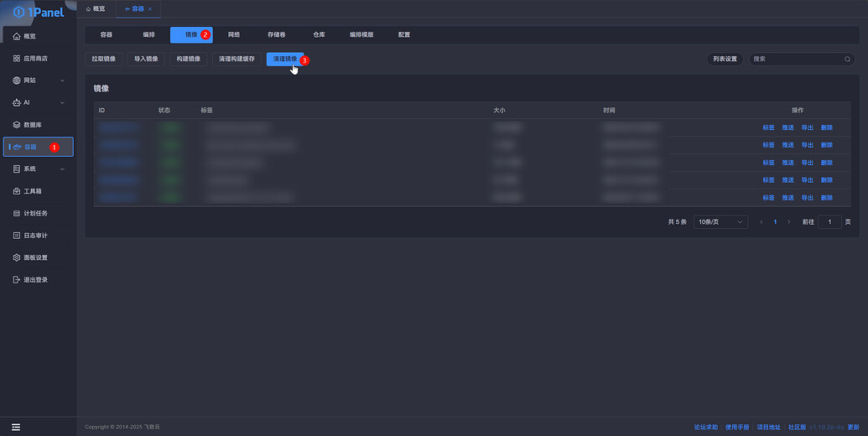The image size is (868, 436).
Task: Switch to 概览 top page tab
Action: coord(96,9)
